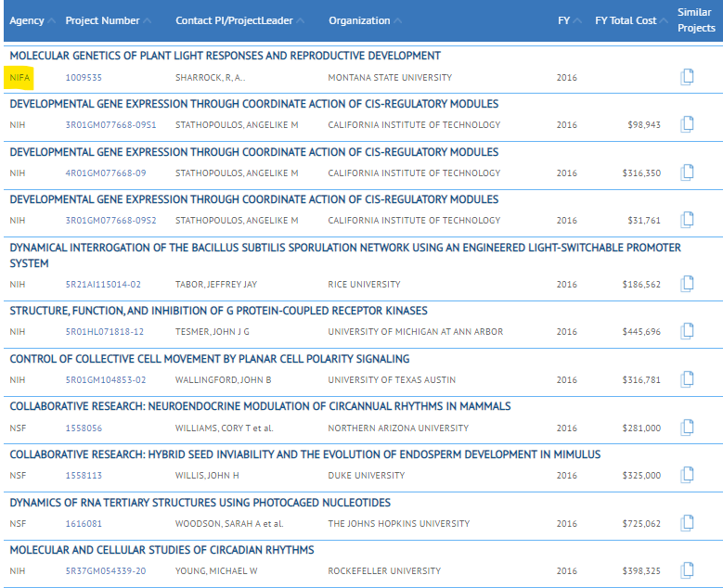The width and height of the screenshot is (723, 588).
Task: Sort by FY column arrow
Action: (577, 20)
